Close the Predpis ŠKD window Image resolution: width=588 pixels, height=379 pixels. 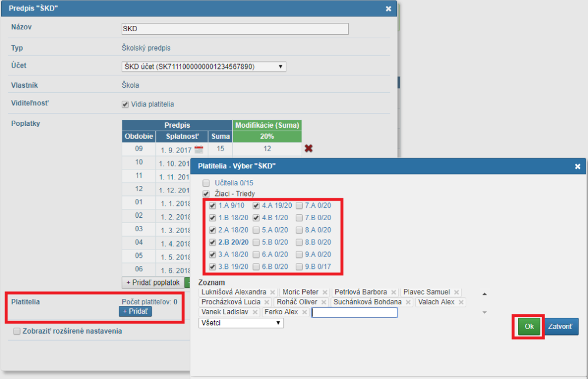(389, 9)
